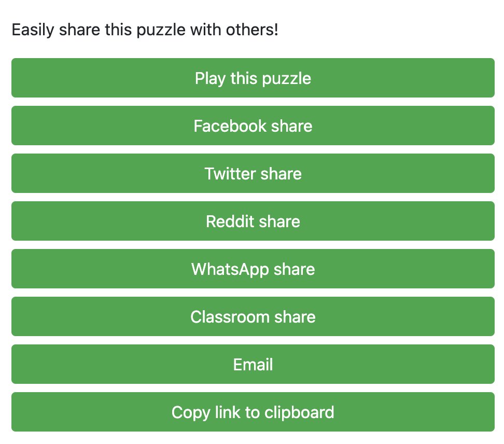This screenshot has height=444, width=504.
Task: Send puzzle through WhatsApp share
Action: coord(253,269)
